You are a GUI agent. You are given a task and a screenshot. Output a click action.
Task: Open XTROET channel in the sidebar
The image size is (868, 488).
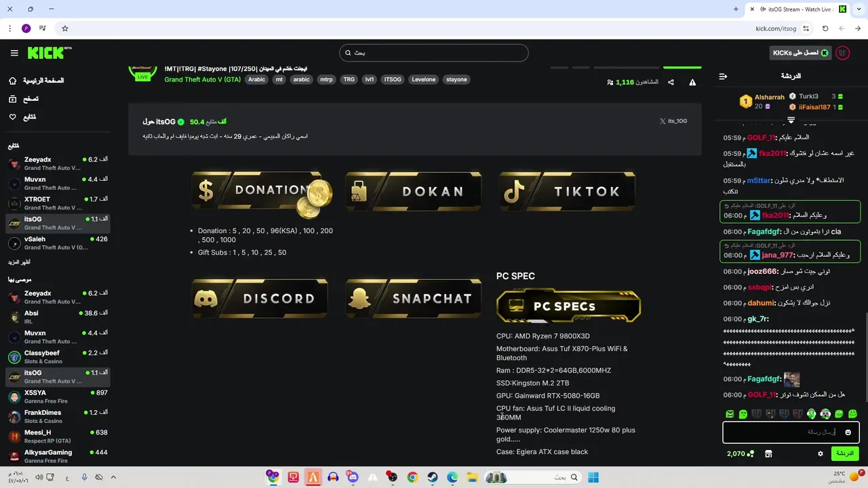coord(57,203)
